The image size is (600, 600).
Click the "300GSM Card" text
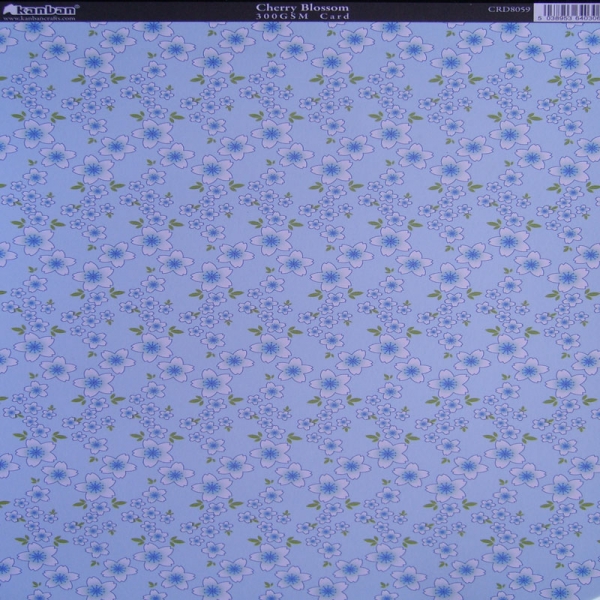click(302, 16)
